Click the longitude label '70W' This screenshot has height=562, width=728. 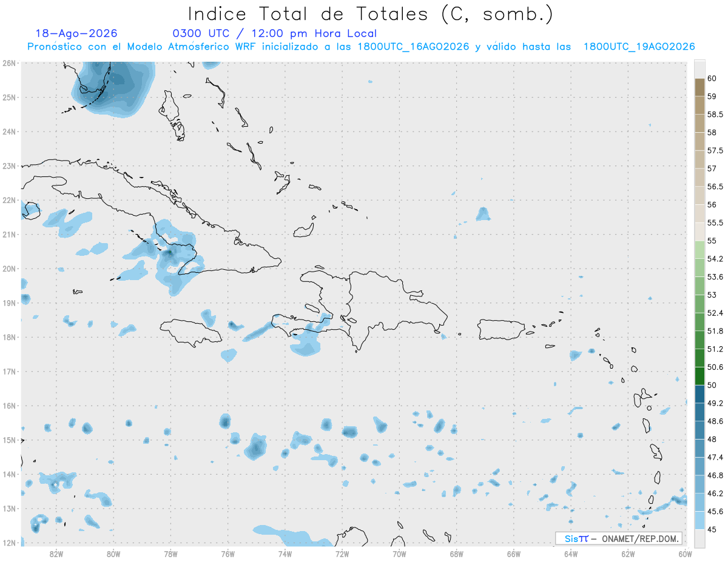pyautogui.click(x=399, y=554)
